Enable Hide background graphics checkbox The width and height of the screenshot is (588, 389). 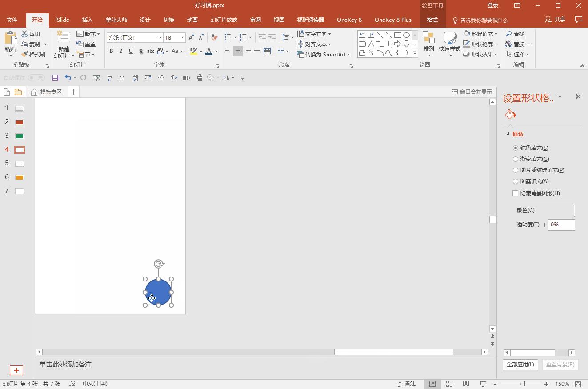coord(516,193)
